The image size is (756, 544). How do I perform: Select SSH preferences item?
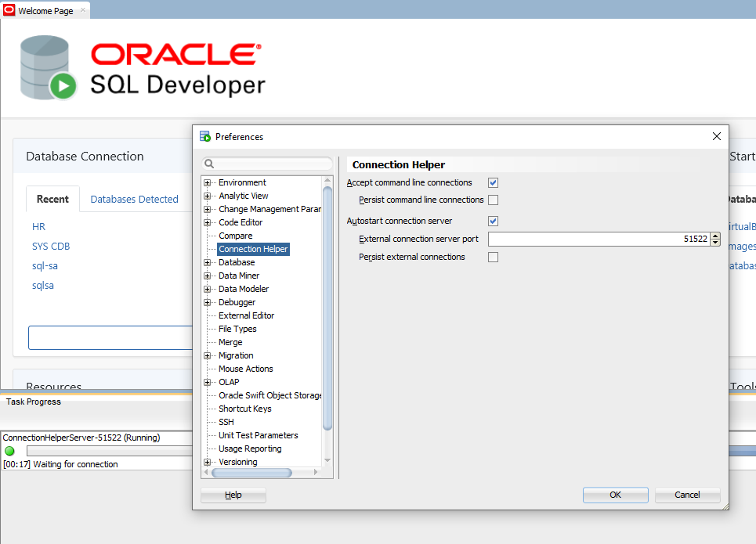pyautogui.click(x=226, y=422)
